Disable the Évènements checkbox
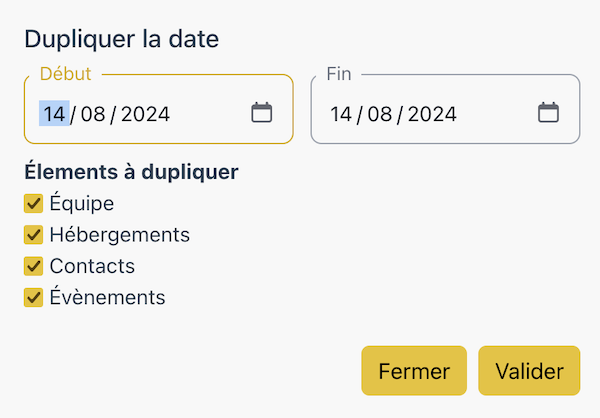The width and height of the screenshot is (600, 418). tap(33, 297)
